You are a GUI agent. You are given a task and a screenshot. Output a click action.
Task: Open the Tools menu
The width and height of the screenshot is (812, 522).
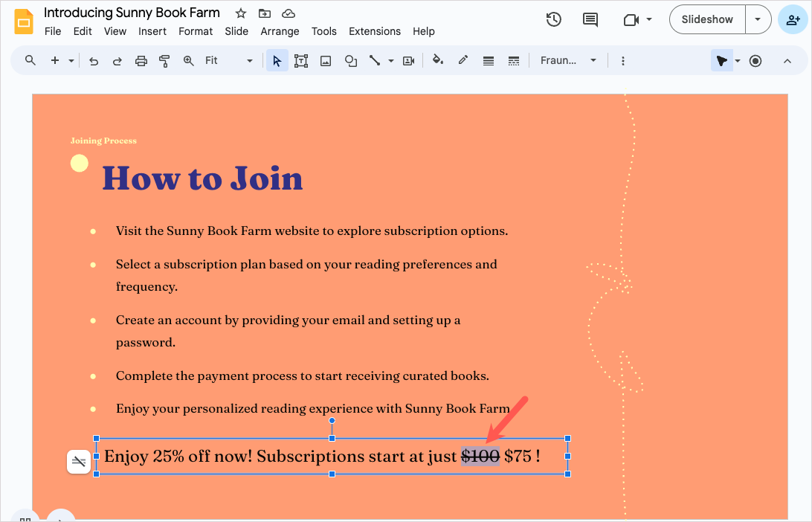point(324,31)
